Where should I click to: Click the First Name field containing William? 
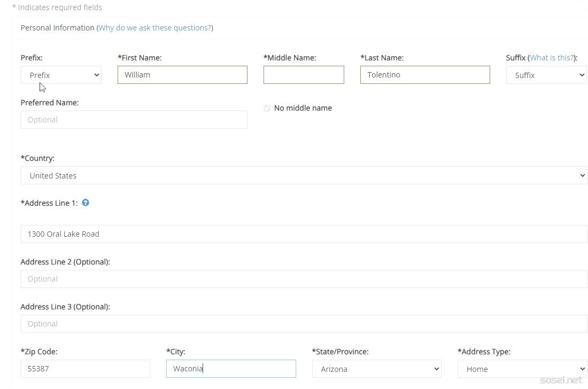coord(182,75)
